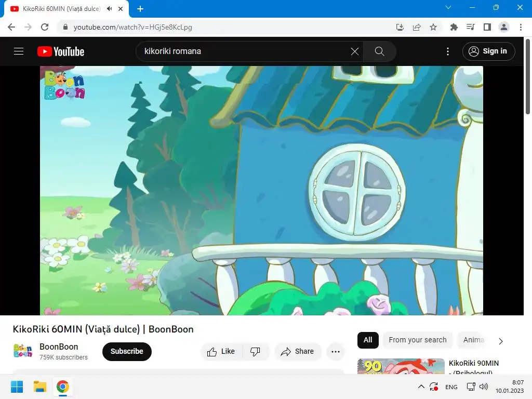Share this page from the address bar
Viewport: 532px width, 399px height.
(417, 27)
